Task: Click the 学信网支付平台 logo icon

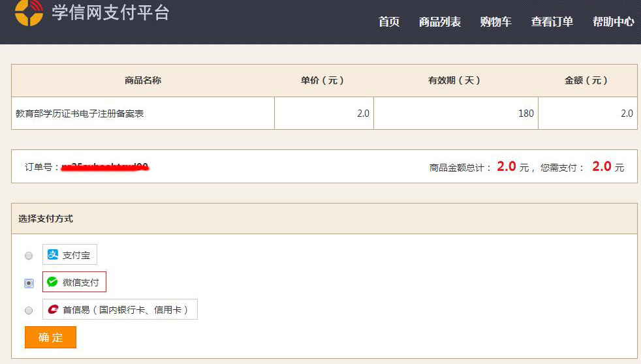Action: coord(29,11)
